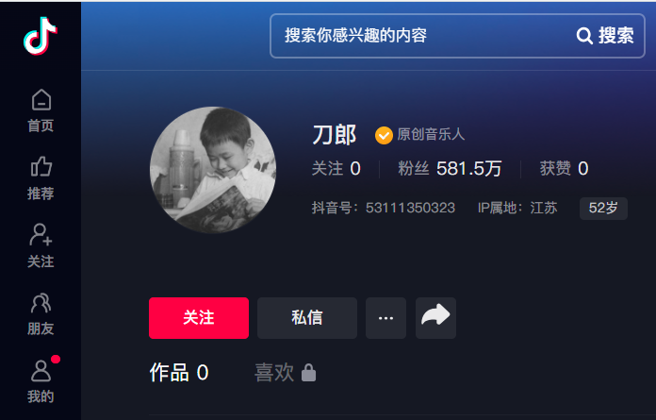
Task: Focus the 搜索你感兴趣的内容 search field
Action: [423, 36]
